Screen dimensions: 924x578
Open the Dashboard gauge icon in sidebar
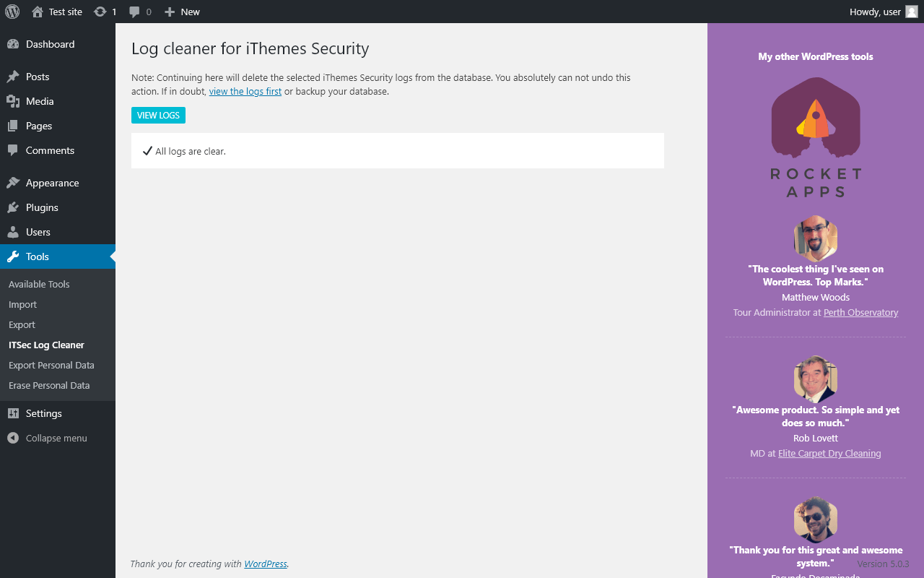pos(13,44)
